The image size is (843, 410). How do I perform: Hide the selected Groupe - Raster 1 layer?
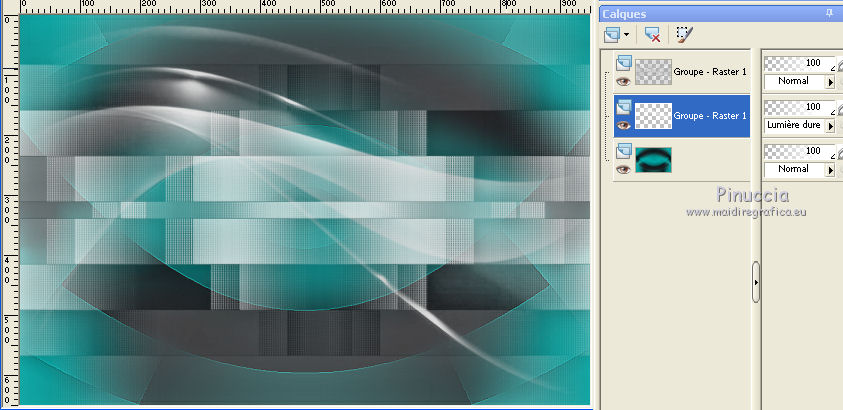(x=623, y=125)
